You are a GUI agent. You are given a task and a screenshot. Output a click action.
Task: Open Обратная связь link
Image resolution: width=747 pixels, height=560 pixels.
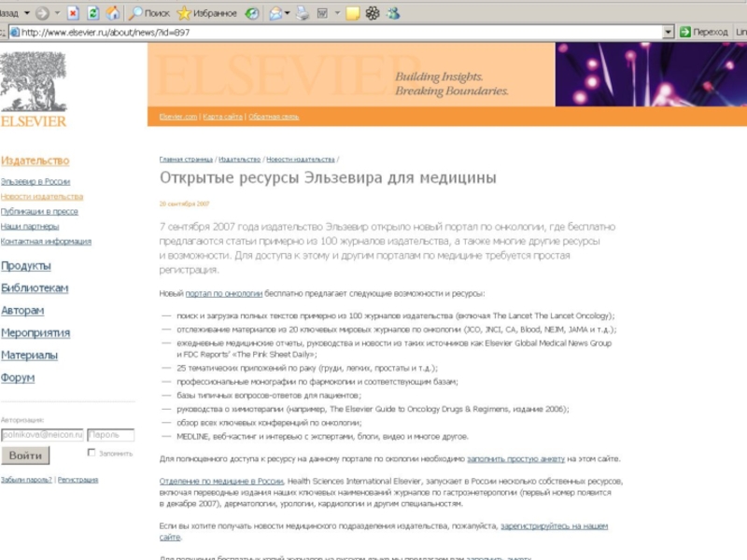click(x=274, y=117)
